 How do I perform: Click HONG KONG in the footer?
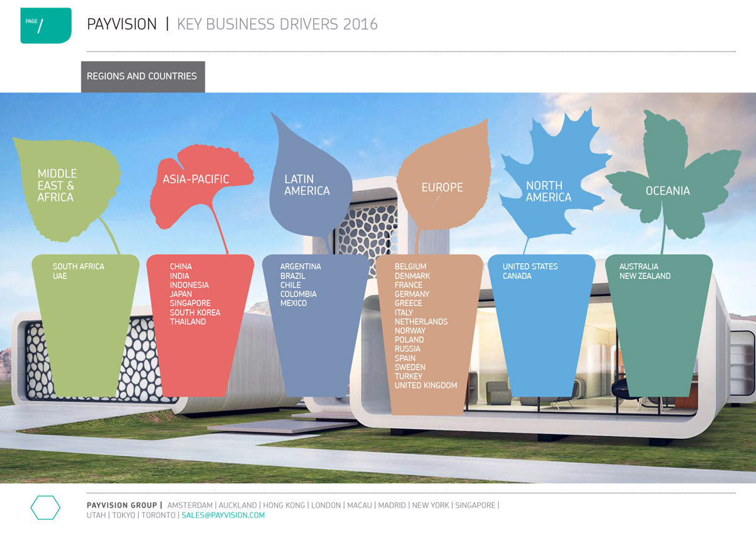[x=284, y=505]
